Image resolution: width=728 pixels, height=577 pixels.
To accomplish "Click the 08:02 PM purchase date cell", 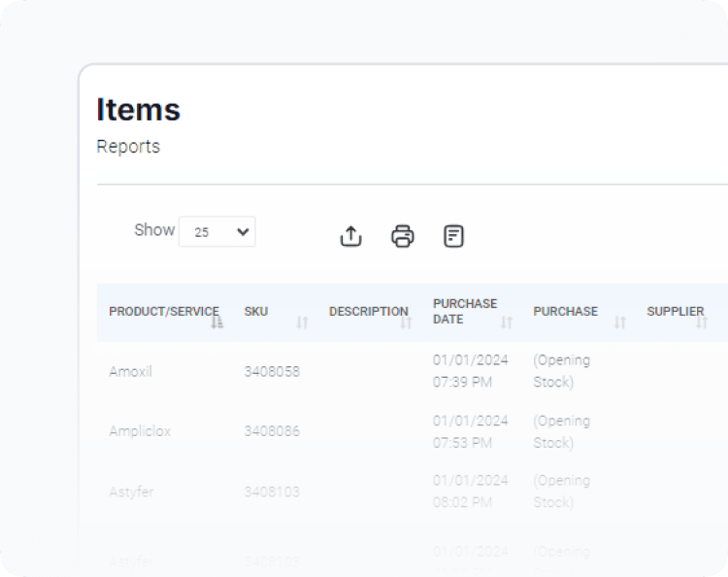I will pos(471,492).
